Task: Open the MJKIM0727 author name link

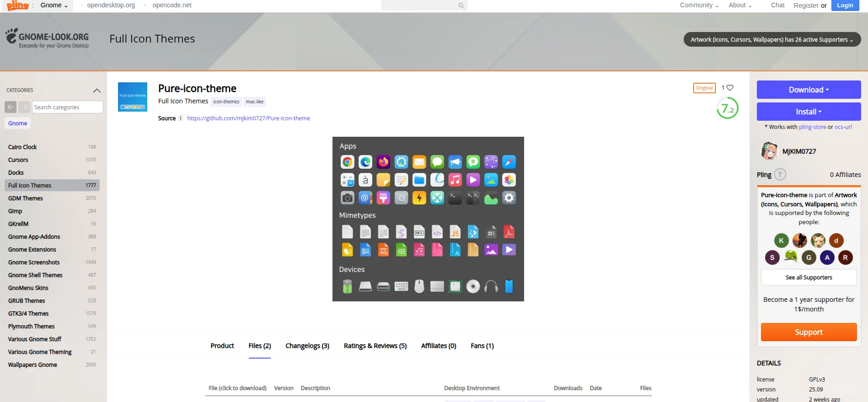Action: point(799,151)
